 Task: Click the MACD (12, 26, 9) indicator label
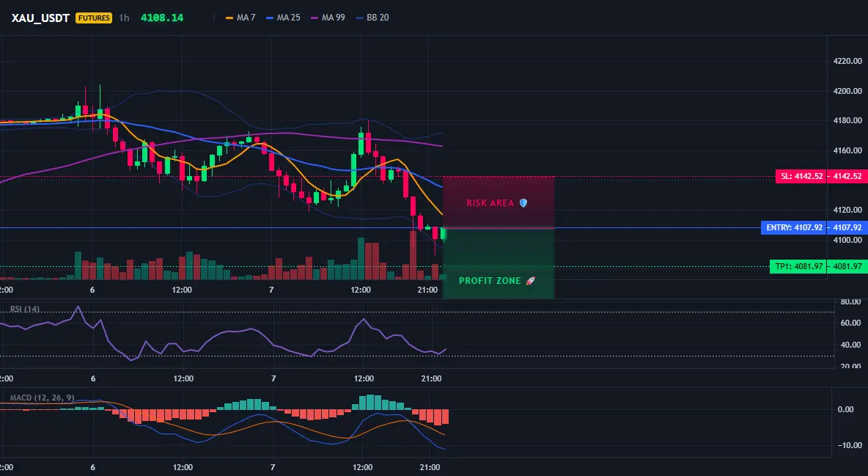pos(42,398)
